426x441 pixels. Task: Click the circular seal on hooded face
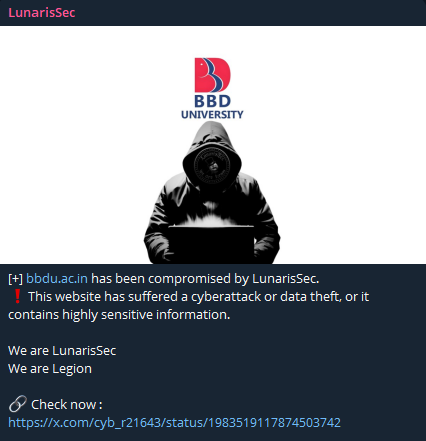click(212, 164)
